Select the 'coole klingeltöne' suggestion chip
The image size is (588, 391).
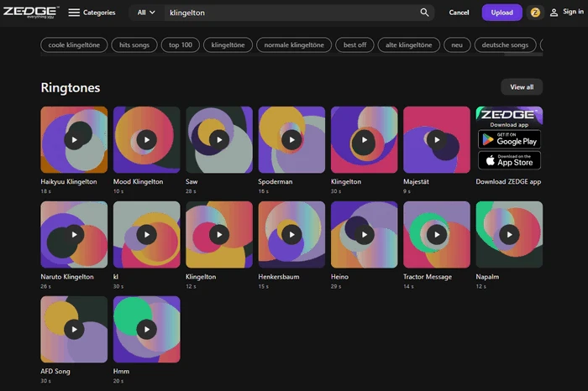(74, 44)
